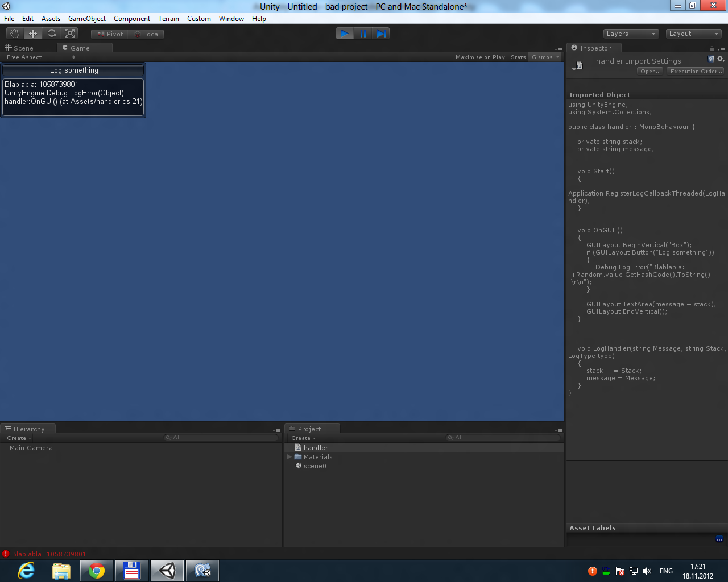
Task: Click the volume icon in system tray
Action: [x=647, y=571]
